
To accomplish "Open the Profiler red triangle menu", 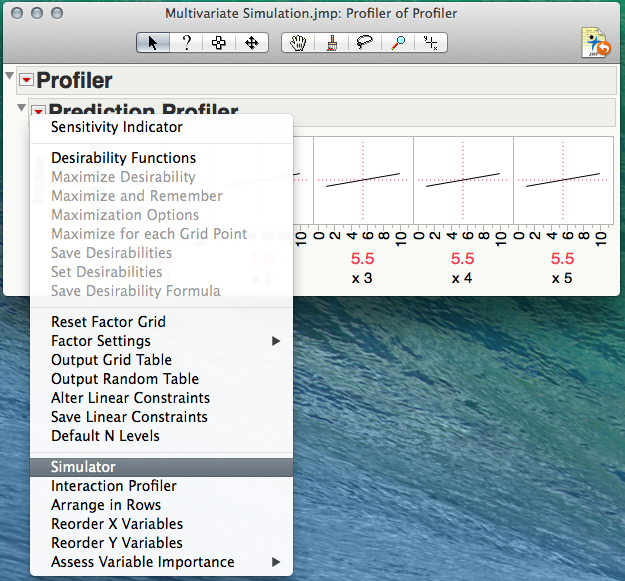I will point(26,80).
